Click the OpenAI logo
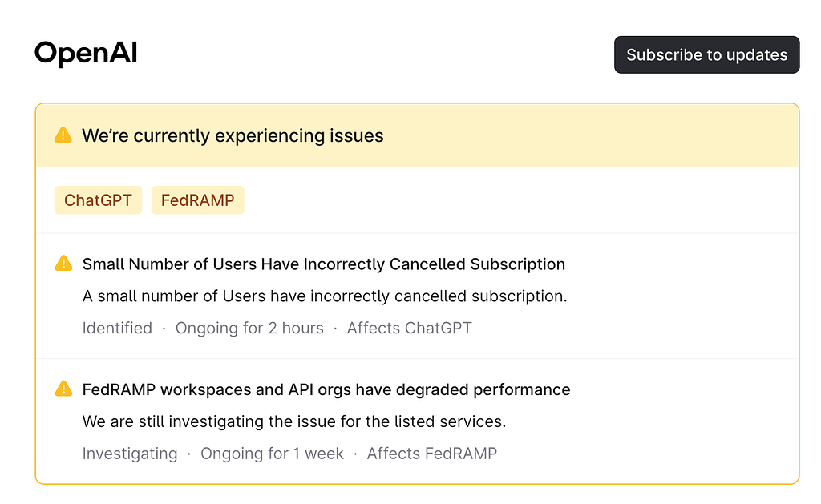The height and width of the screenshot is (504, 821). pyautogui.click(x=86, y=54)
